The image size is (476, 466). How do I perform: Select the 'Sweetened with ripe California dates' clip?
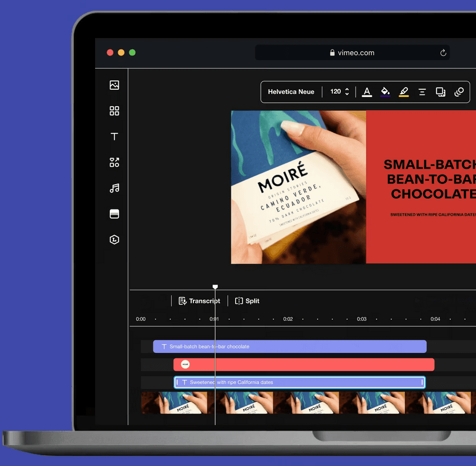pyautogui.click(x=300, y=382)
